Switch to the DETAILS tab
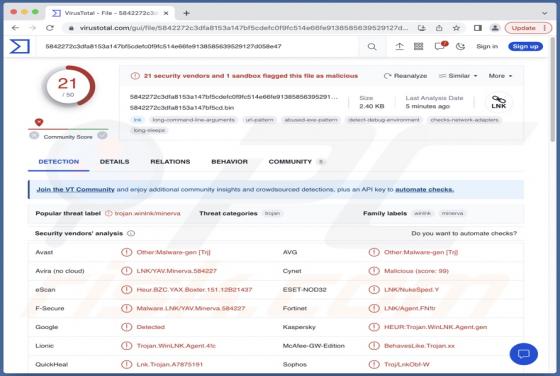The image size is (560, 376). click(x=114, y=162)
